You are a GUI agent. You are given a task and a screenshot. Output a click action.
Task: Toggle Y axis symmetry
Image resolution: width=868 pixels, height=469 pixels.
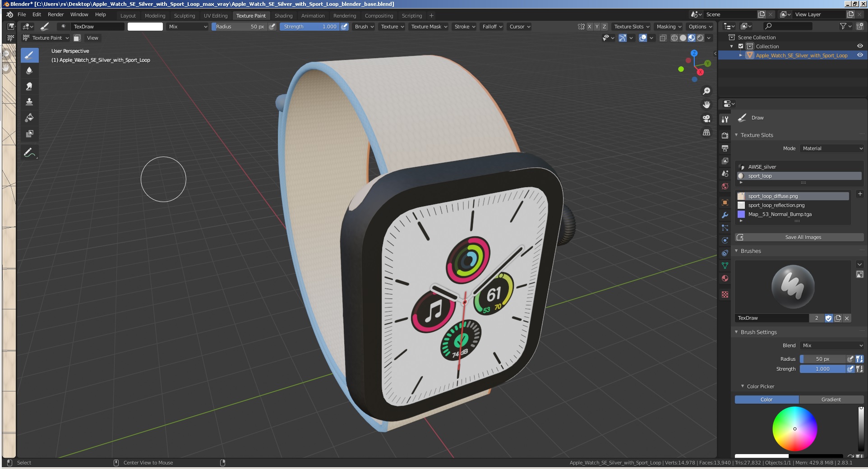pyautogui.click(x=597, y=27)
